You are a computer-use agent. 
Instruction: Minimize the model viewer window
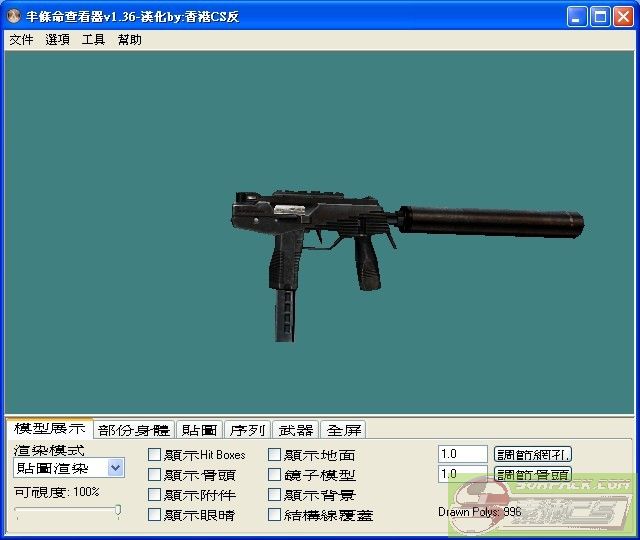click(577, 17)
